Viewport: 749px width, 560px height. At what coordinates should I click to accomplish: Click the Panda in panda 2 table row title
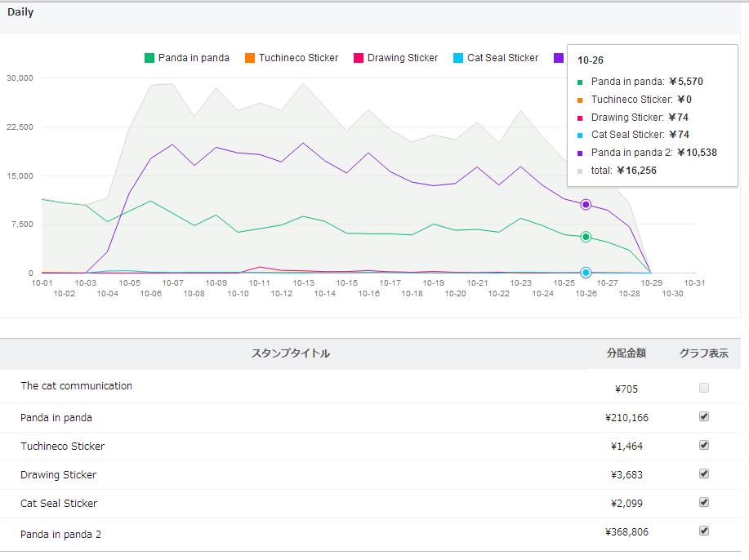coord(61,534)
